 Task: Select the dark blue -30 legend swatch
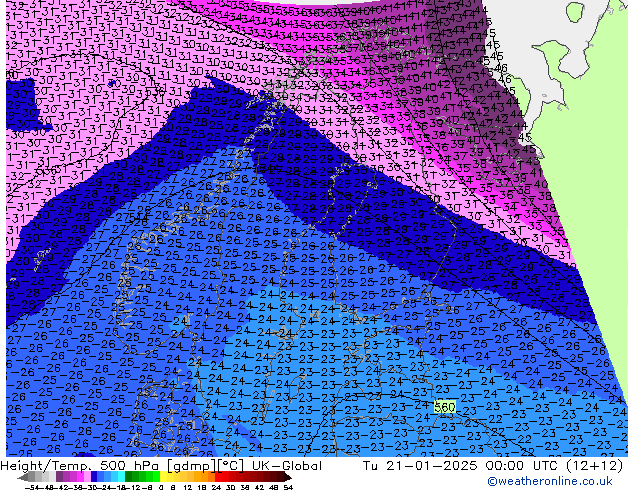tap(94, 477)
